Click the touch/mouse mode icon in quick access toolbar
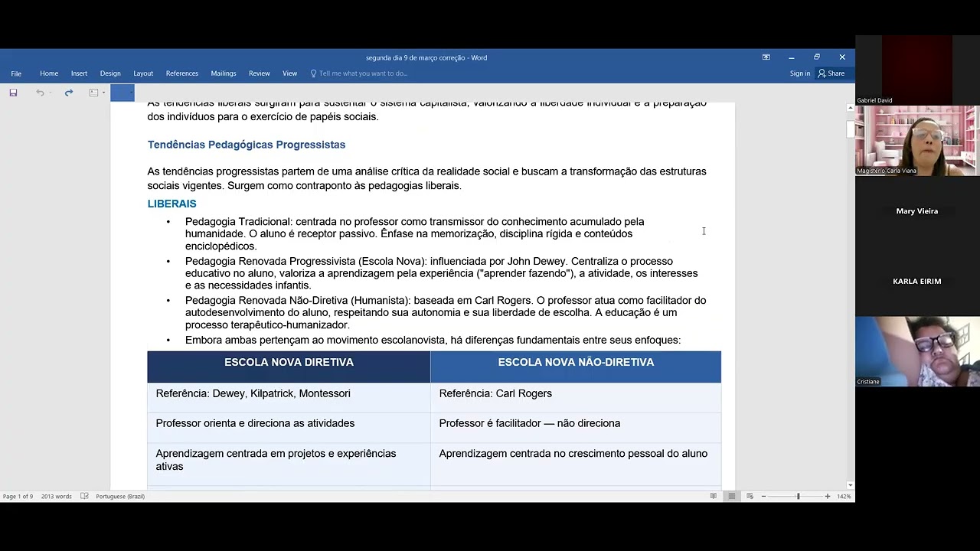This screenshot has height=551, width=980. pos(93,93)
